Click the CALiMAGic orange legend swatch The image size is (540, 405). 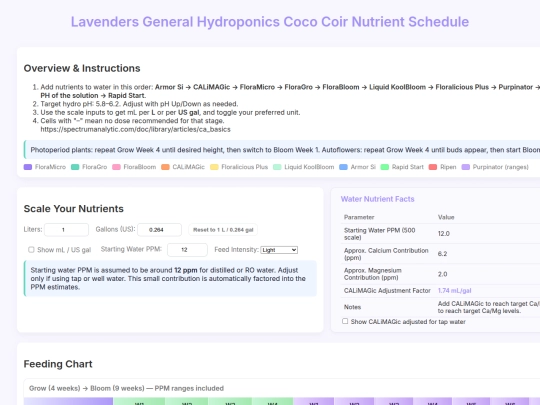[x=165, y=167]
